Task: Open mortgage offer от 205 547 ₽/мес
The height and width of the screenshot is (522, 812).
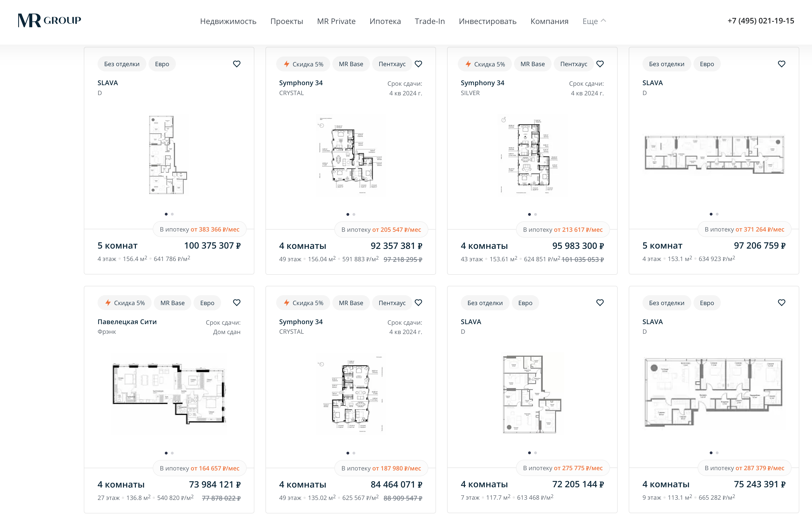Action: click(381, 230)
